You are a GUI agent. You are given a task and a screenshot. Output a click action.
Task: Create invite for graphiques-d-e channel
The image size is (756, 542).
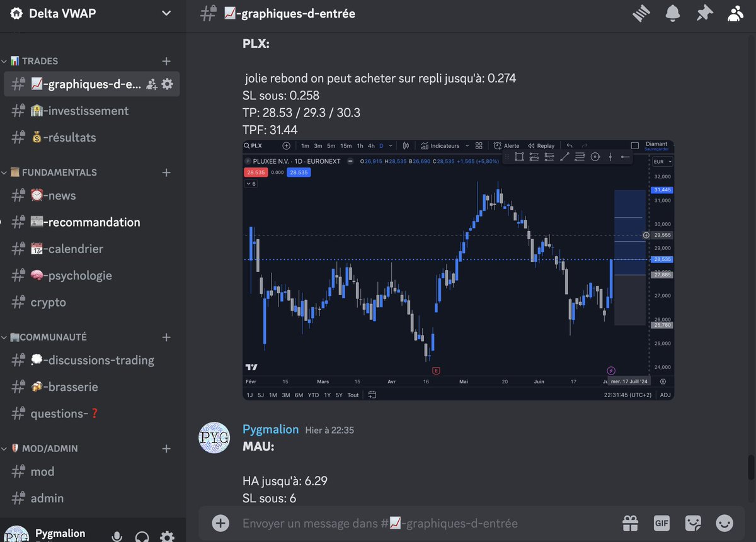(x=151, y=84)
